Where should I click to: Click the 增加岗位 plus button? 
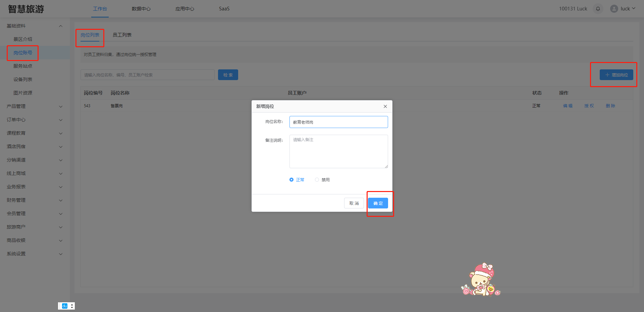click(x=616, y=75)
